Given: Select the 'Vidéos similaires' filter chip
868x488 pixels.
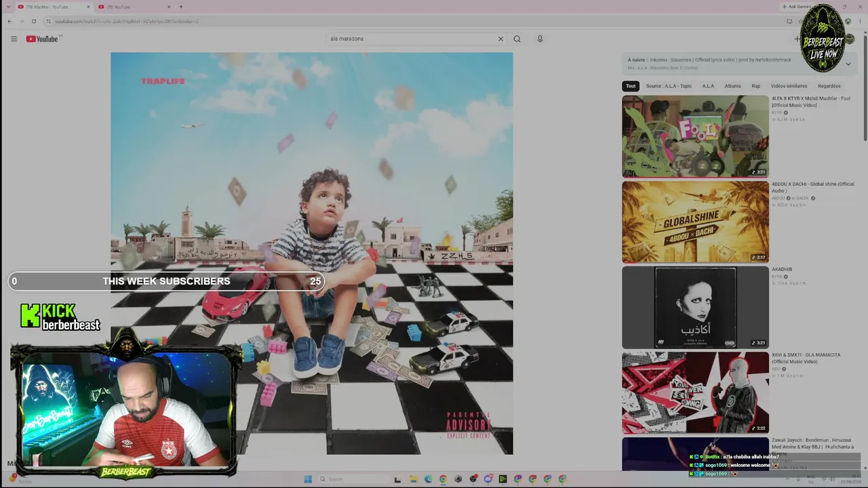Looking at the screenshot, I should click(x=789, y=86).
